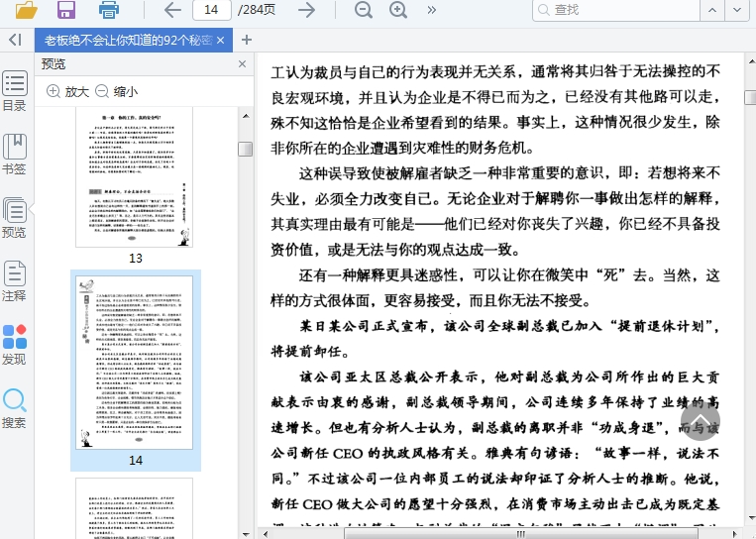Click document horizontal scrollbar handle

521,534
